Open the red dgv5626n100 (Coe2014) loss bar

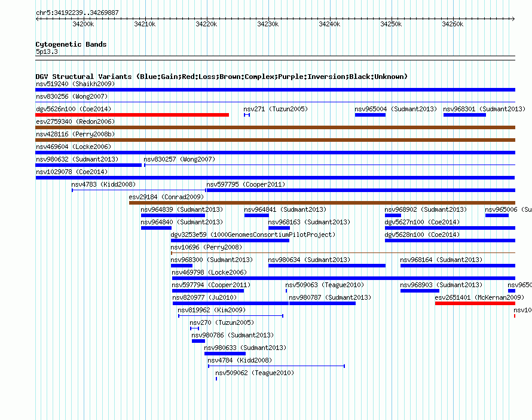pyautogui.click(x=132, y=115)
